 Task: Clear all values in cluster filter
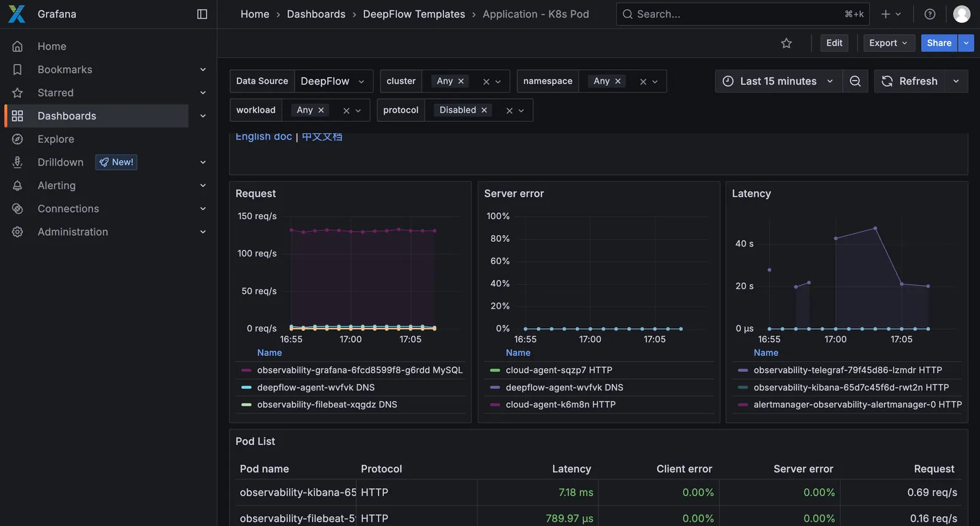click(486, 81)
